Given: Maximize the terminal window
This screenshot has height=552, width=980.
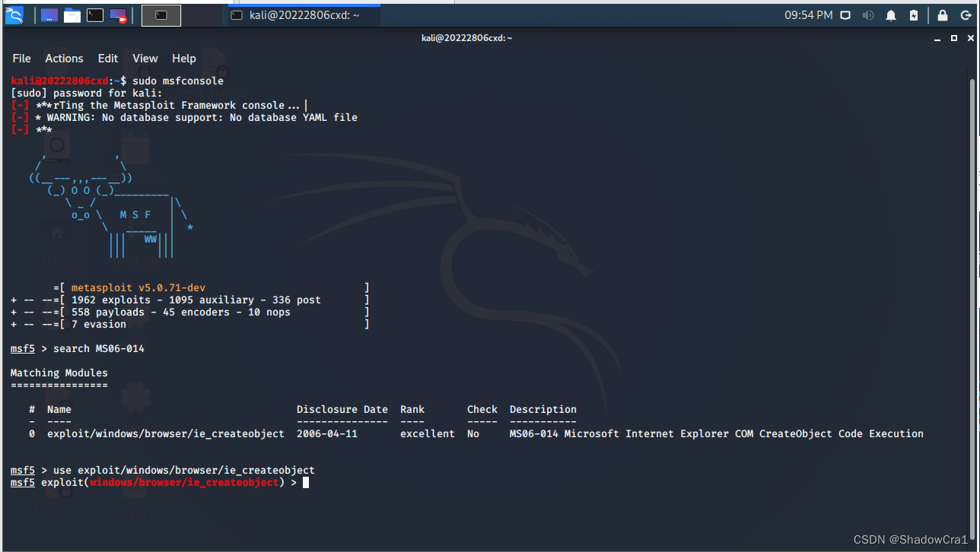Looking at the screenshot, I should (x=954, y=38).
